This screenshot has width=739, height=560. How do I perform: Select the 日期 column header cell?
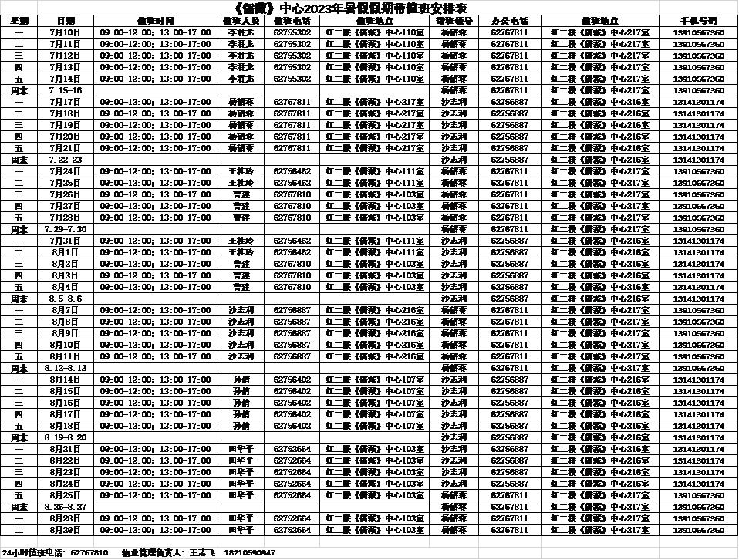tap(66, 21)
